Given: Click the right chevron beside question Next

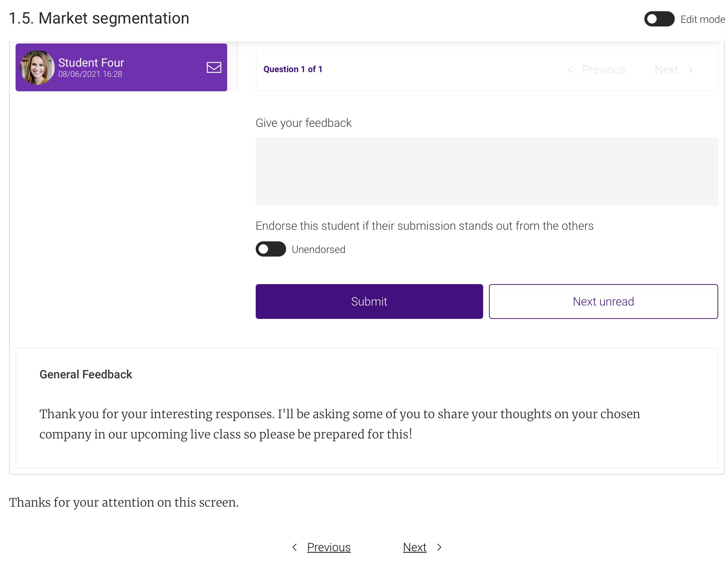Looking at the screenshot, I should pyautogui.click(x=690, y=70).
